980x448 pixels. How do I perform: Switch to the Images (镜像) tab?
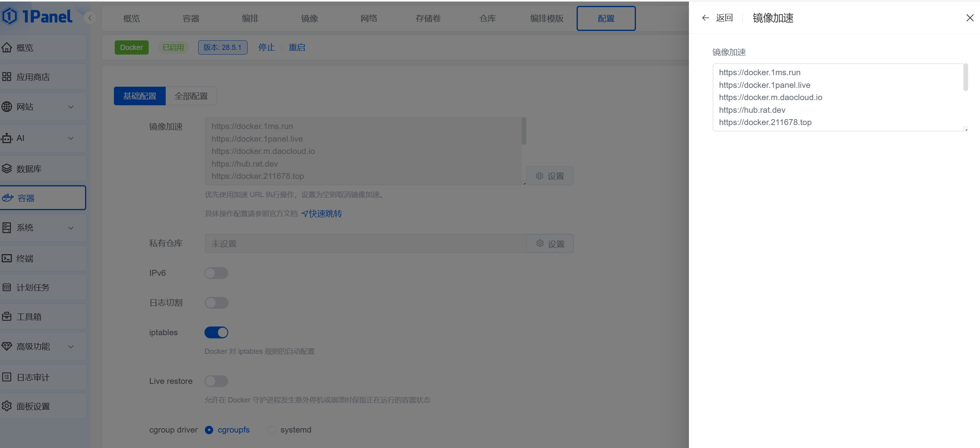point(309,19)
